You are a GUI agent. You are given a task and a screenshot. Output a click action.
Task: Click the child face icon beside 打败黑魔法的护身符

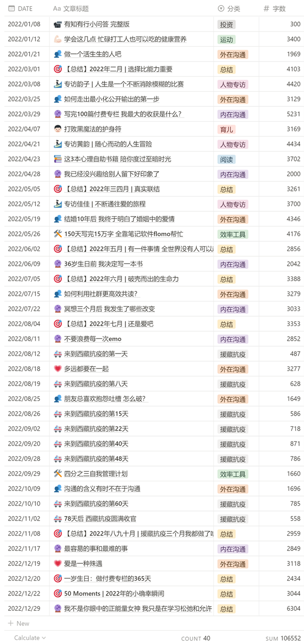58,129
